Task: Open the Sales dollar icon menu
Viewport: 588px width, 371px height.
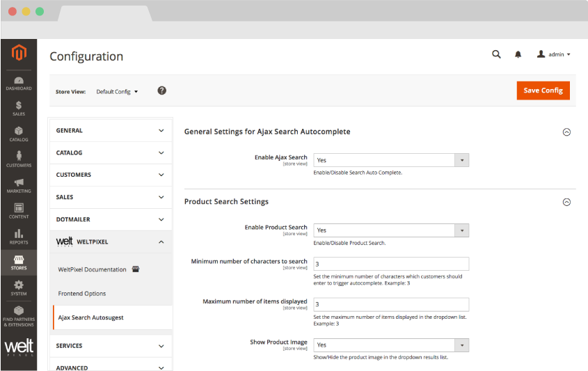Action: point(19,108)
